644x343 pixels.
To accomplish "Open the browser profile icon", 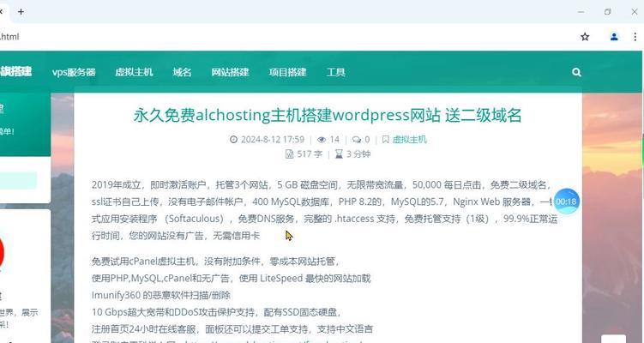I will pos(614,37).
